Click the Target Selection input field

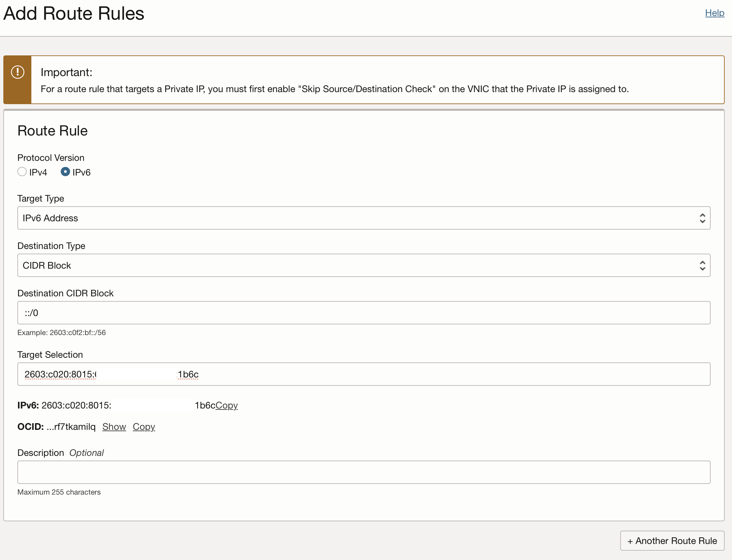point(364,374)
